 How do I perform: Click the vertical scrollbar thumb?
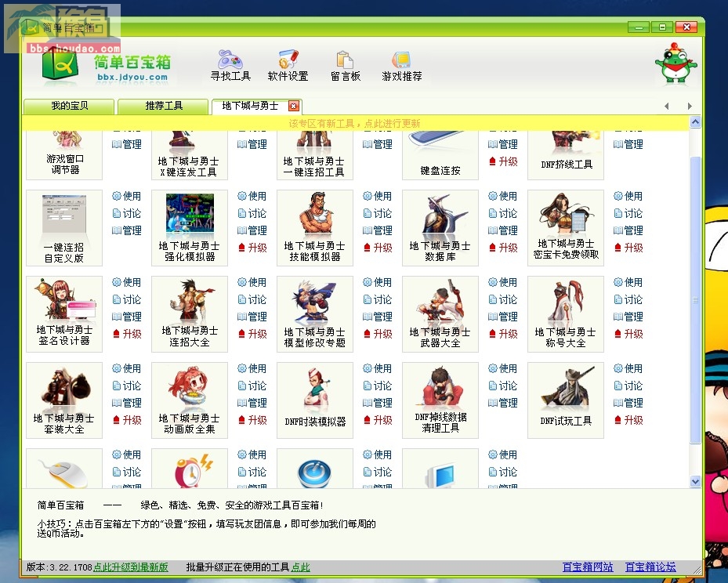pyautogui.click(x=695, y=300)
